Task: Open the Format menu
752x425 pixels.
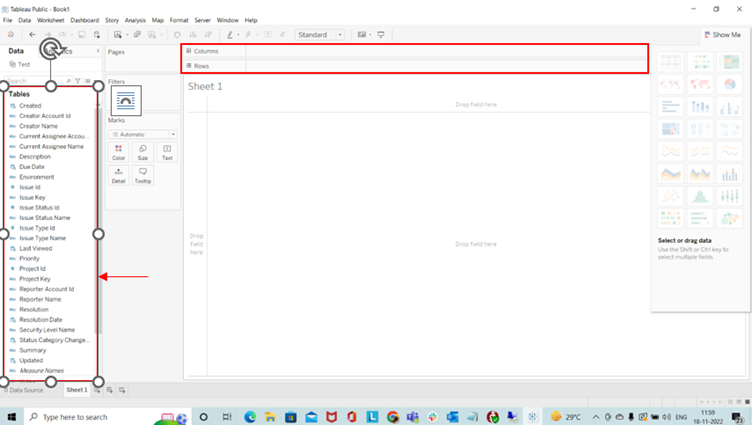Action: tap(179, 20)
